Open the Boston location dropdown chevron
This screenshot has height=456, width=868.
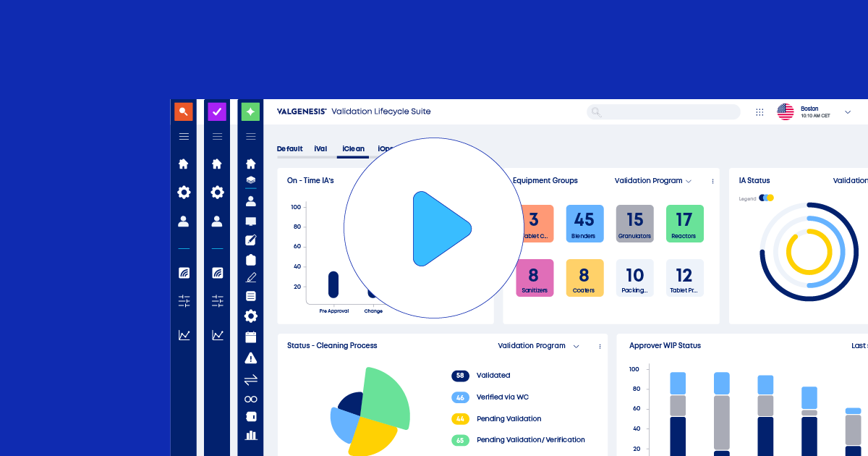pyautogui.click(x=848, y=112)
